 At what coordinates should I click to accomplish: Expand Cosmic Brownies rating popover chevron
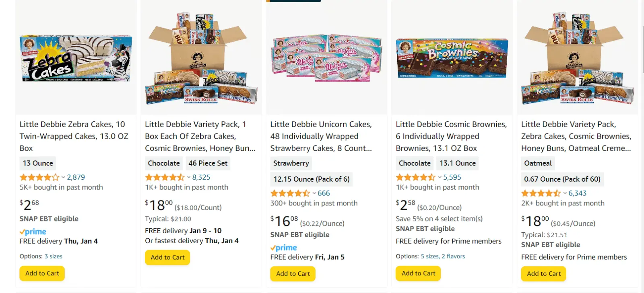440,177
